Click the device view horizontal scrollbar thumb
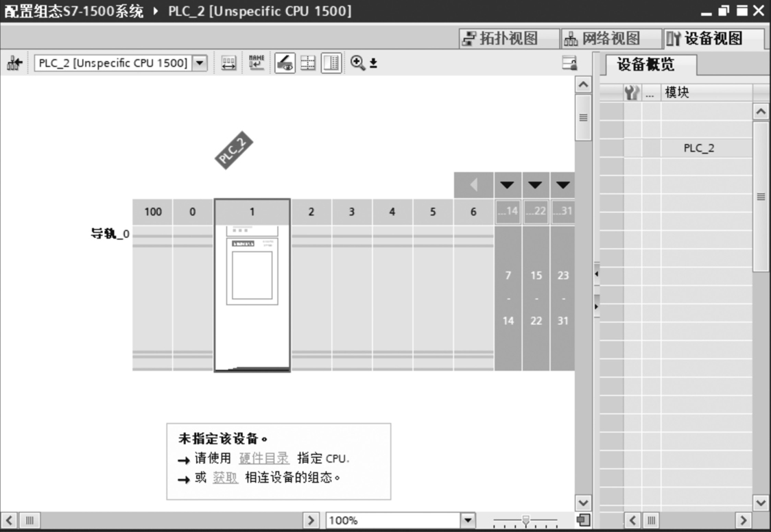 pyautogui.click(x=29, y=520)
